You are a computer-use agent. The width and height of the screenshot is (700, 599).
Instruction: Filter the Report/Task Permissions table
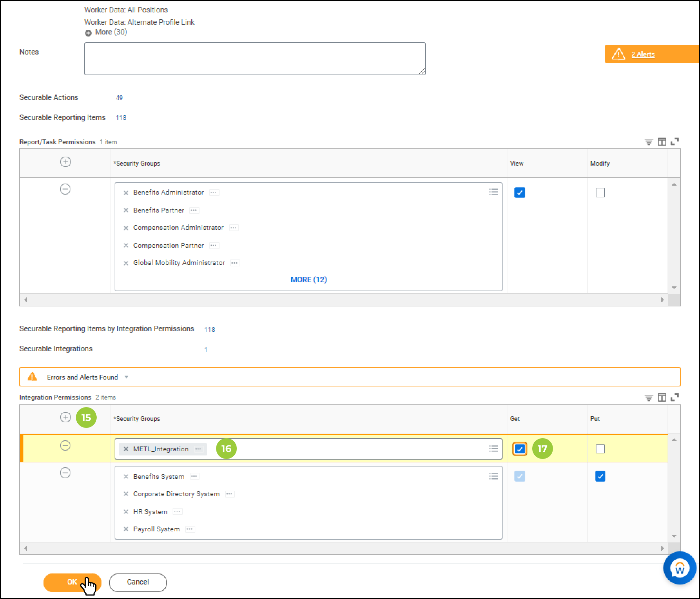(x=649, y=141)
